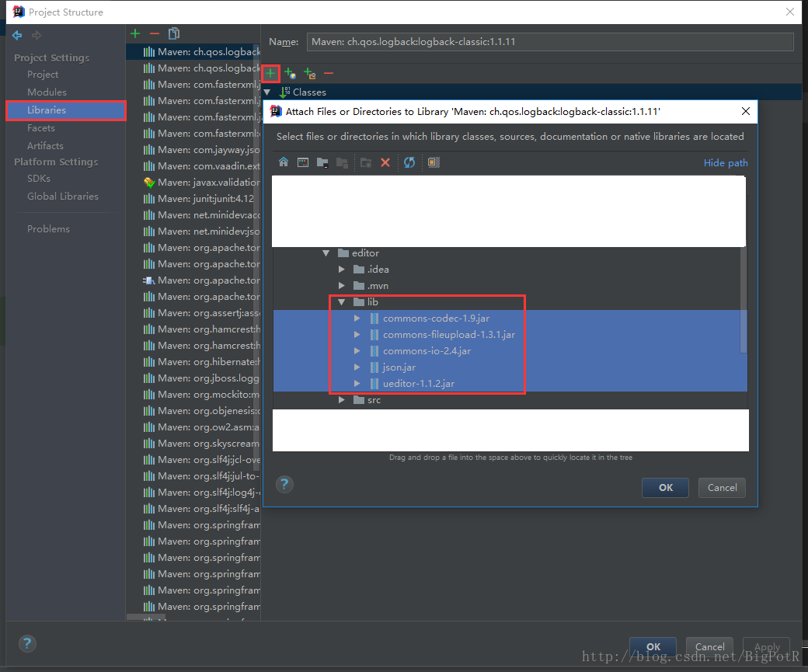808x672 pixels.
Task: Expand json.jar contents
Action: (357, 367)
